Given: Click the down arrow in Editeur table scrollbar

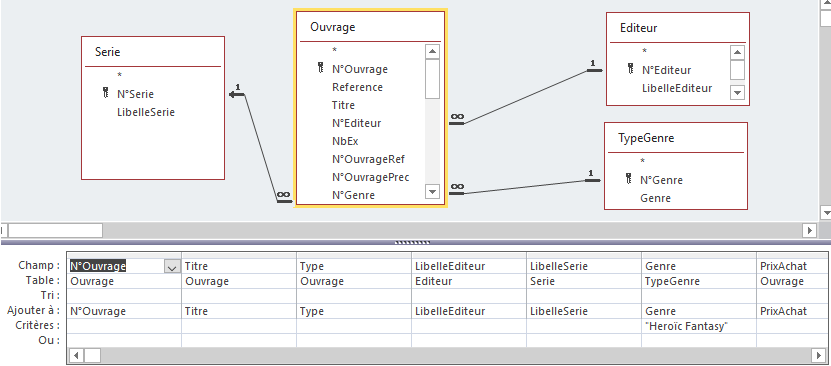Looking at the screenshot, I should [x=737, y=92].
